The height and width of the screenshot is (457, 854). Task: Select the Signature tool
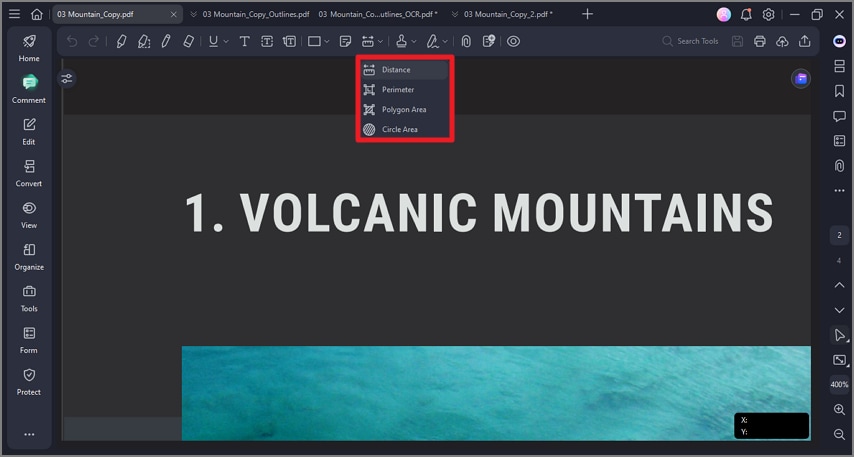pyautogui.click(x=432, y=41)
